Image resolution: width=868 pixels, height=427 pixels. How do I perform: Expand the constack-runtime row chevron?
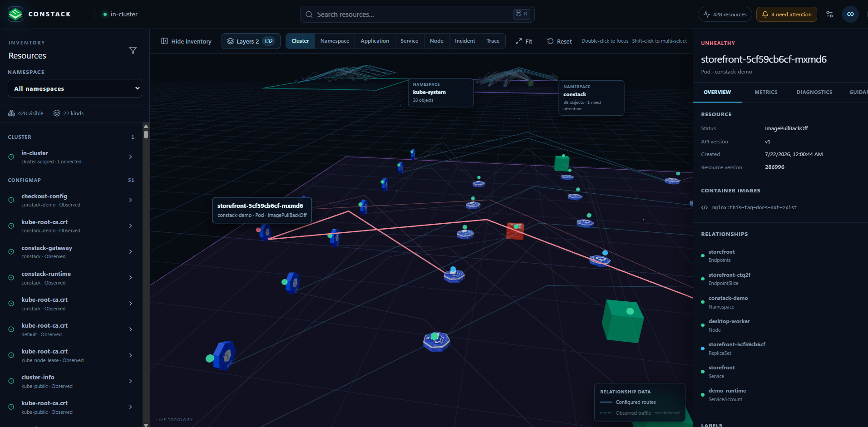(x=131, y=278)
